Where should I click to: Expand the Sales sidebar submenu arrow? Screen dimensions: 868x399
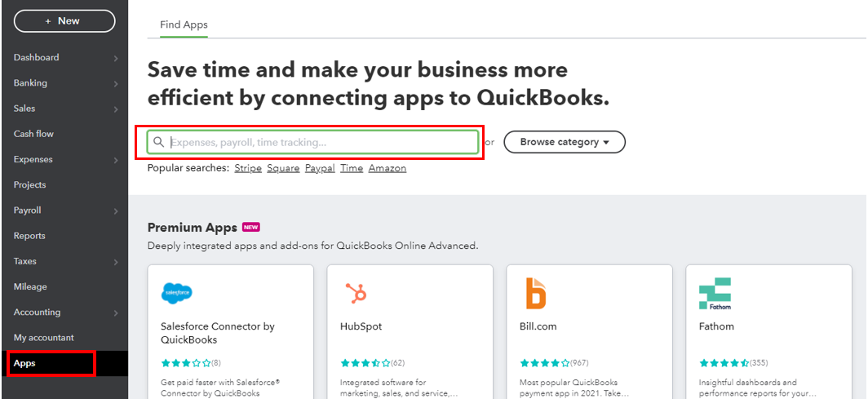point(116,109)
